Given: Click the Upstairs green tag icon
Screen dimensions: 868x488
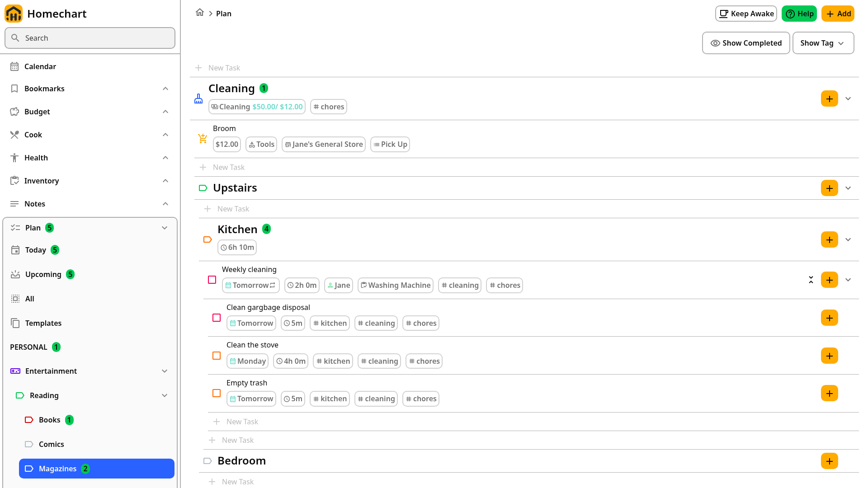Looking at the screenshot, I should pos(203,188).
